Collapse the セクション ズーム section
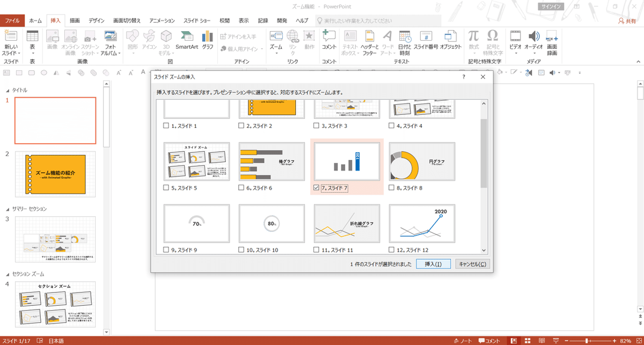The width and height of the screenshot is (644, 345). [x=7, y=274]
